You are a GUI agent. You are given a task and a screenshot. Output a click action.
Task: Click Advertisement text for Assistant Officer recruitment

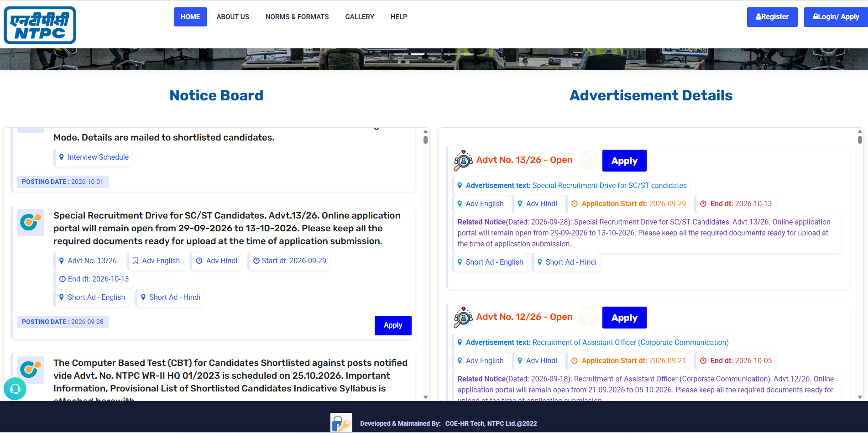coord(592,342)
